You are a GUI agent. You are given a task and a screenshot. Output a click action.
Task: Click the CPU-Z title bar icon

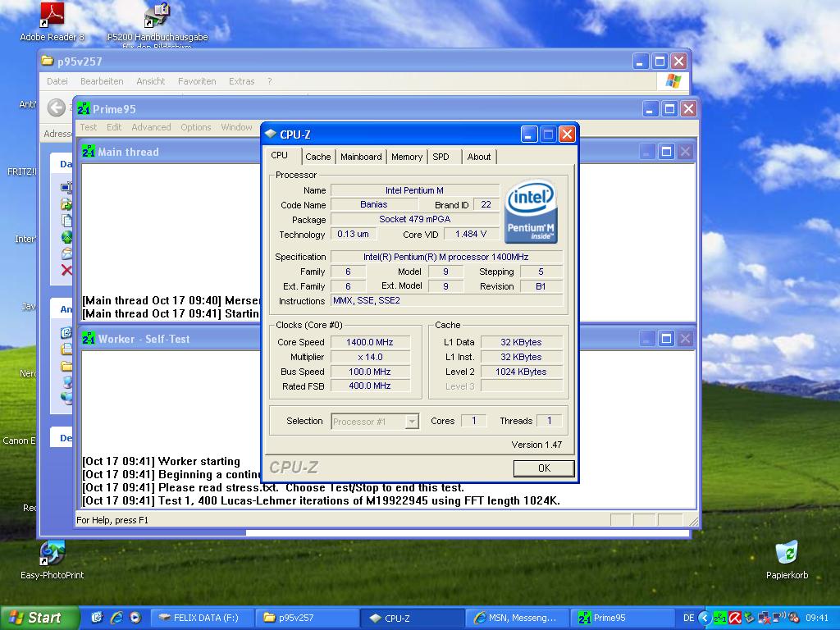[271, 134]
